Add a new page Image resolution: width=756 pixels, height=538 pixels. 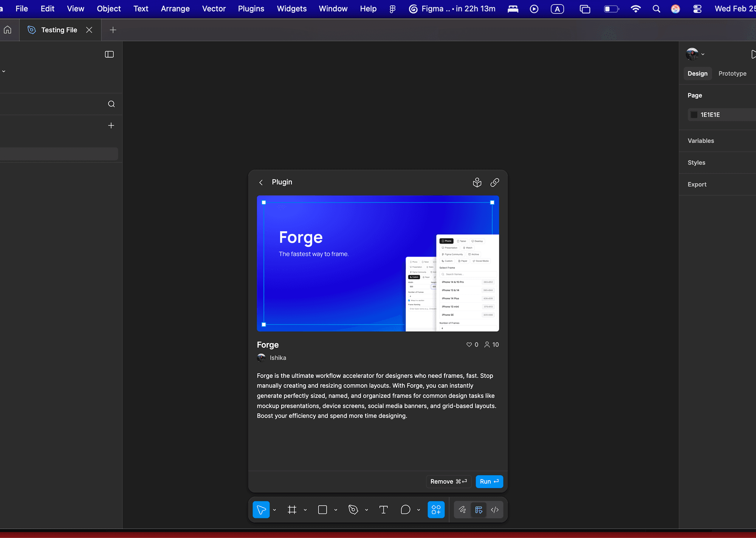pyautogui.click(x=111, y=125)
